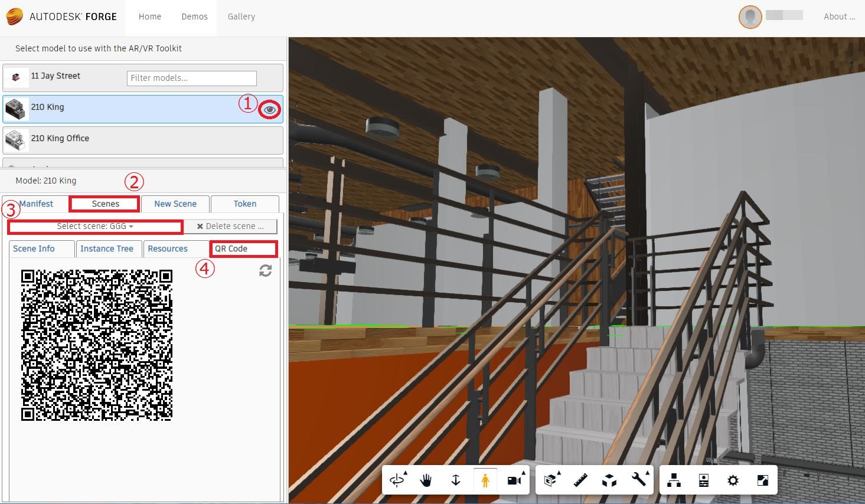Select the Zoom dolly tool

click(x=455, y=480)
